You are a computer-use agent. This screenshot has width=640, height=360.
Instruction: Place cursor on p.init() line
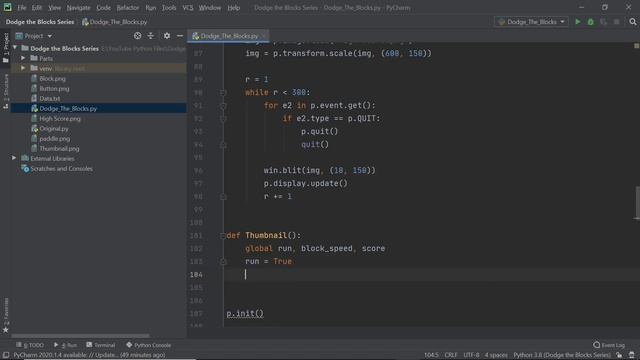point(245,313)
